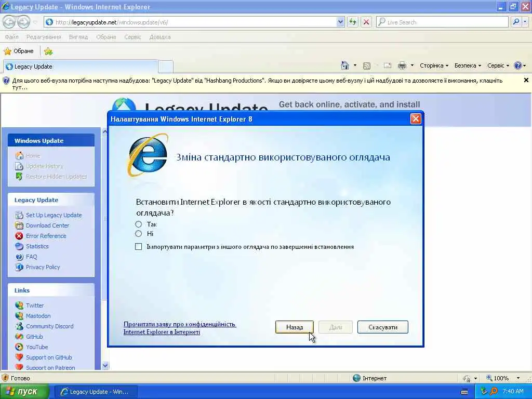Click the Refresh page icon

(x=353, y=22)
